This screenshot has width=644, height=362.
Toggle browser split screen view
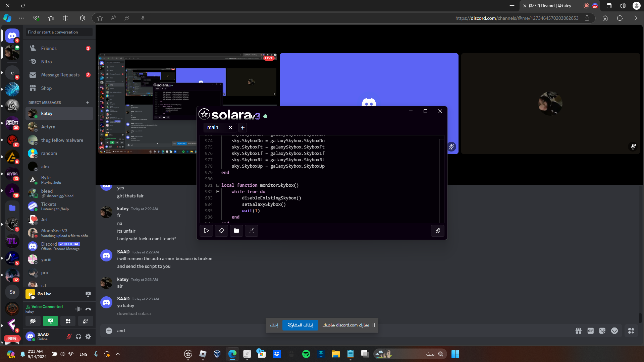coord(66,18)
